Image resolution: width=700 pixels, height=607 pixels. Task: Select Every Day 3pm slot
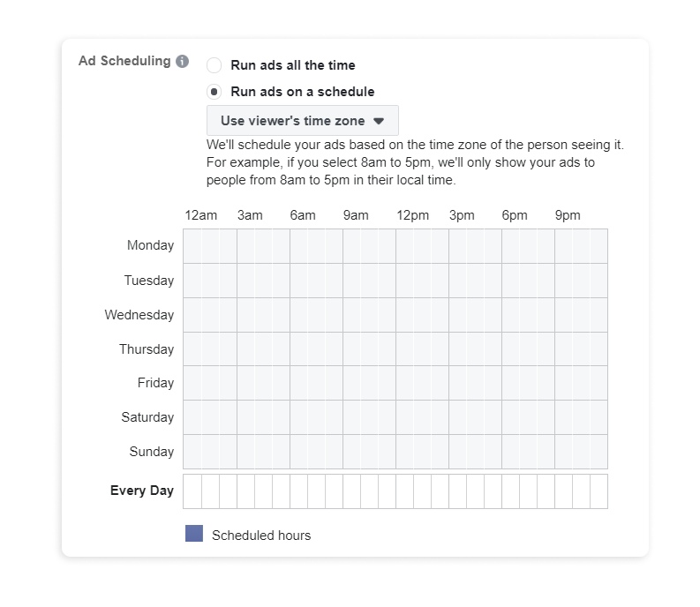tap(457, 491)
